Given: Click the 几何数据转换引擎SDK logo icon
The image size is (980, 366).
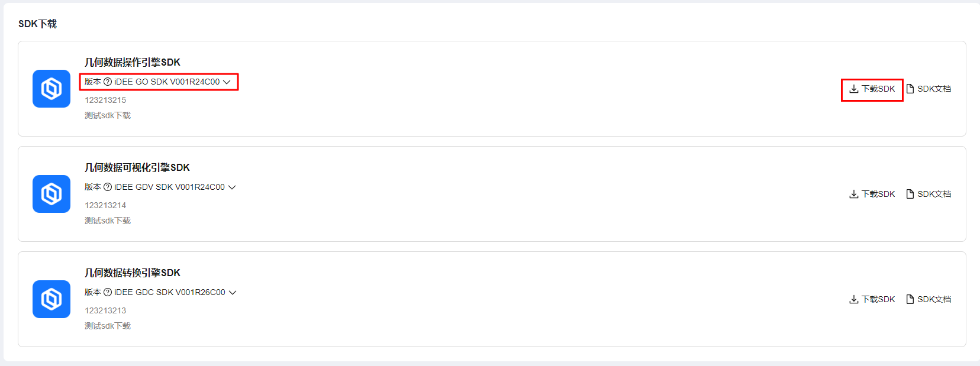Looking at the screenshot, I should 51,299.
